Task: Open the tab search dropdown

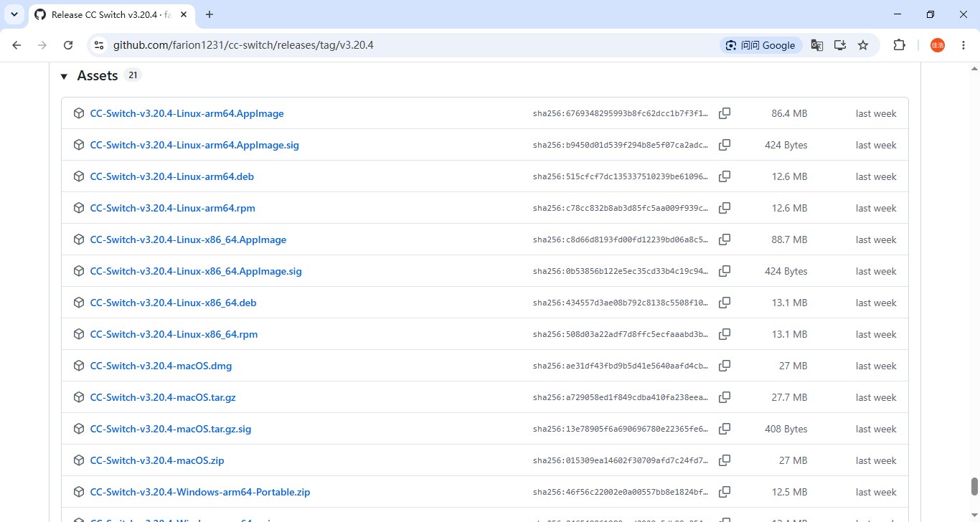Action: [x=14, y=14]
